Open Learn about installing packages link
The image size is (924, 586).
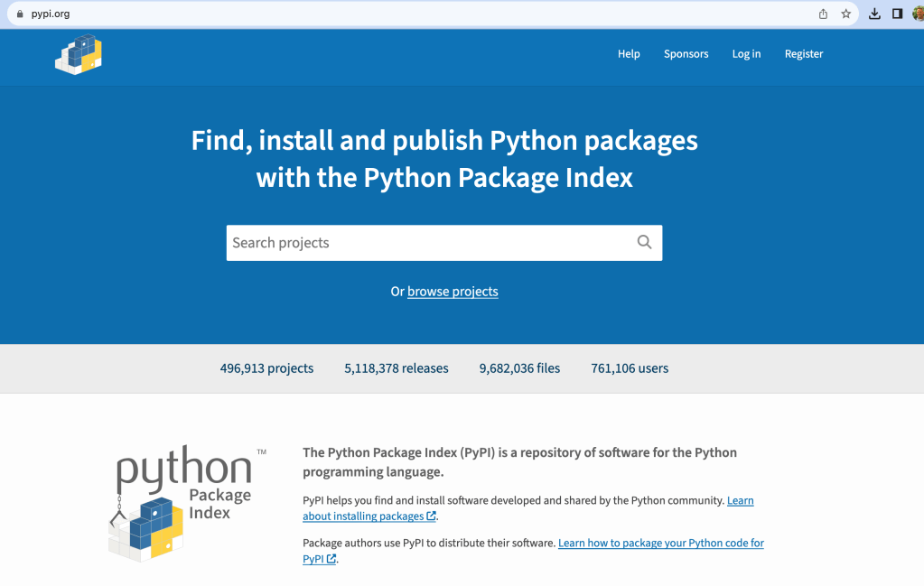point(369,516)
